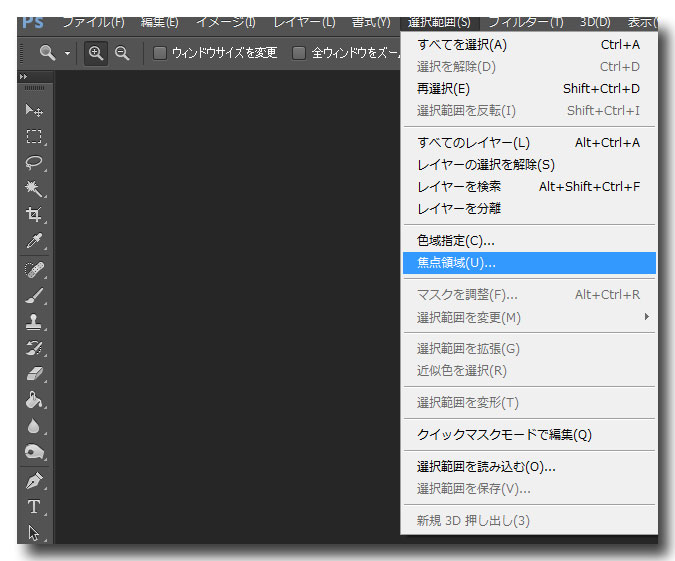The height and width of the screenshot is (561, 675).
Task: Open the 3D(D) menu
Action: [x=595, y=22]
